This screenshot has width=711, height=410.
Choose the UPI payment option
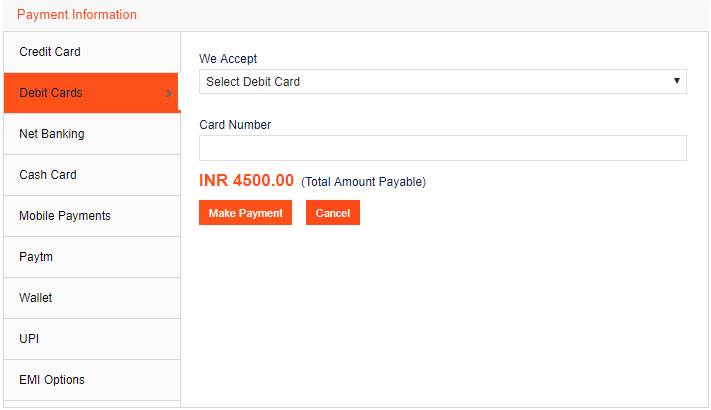click(29, 339)
